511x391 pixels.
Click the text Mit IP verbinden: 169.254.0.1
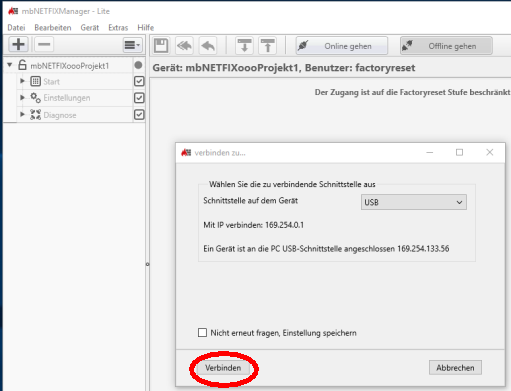click(254, 225)
